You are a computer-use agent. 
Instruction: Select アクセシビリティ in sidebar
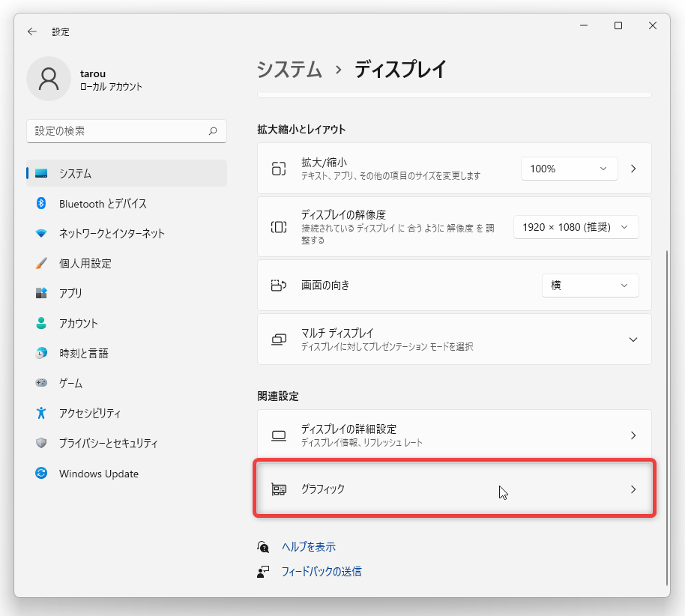pyautogui.click(x=127, y=413)
